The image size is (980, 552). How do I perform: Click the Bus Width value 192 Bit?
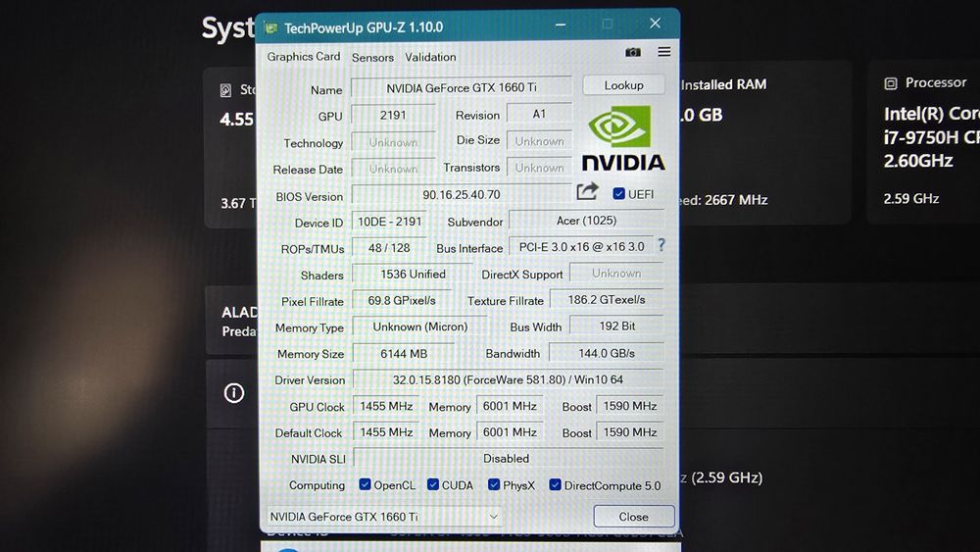click(x=616, y=326)
